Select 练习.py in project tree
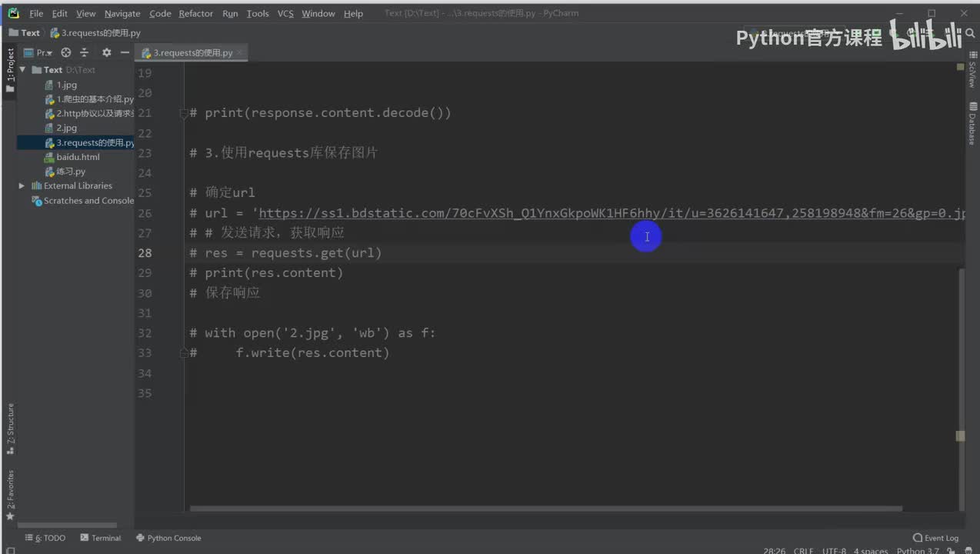This screenshot has height=554, width=980. pyautogui.click(x=65, y=172)
